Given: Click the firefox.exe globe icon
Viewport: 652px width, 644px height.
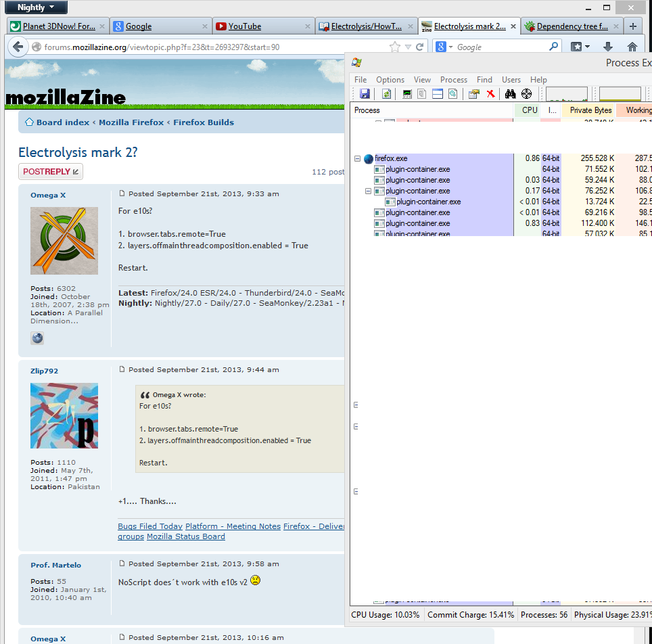Looking at the screenshot, I should click(369, 158).
